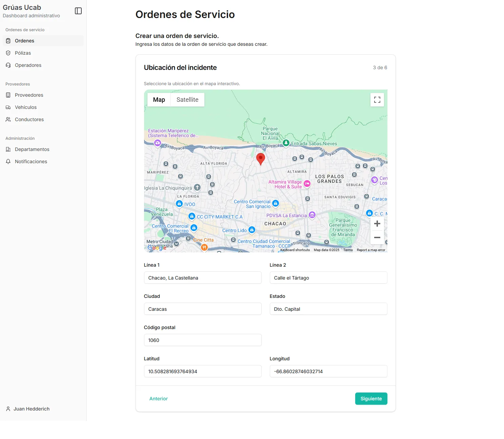Open the map Terms link
The height and width of the screenshot is (439, 504).
point(348,250)
